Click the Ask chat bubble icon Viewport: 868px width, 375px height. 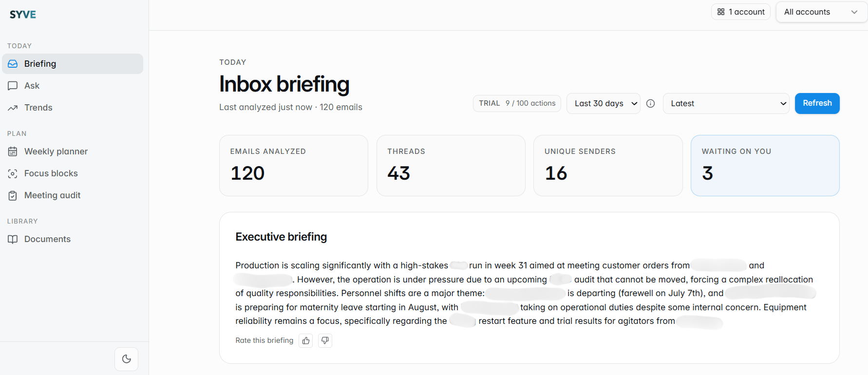tap(13, 86)
